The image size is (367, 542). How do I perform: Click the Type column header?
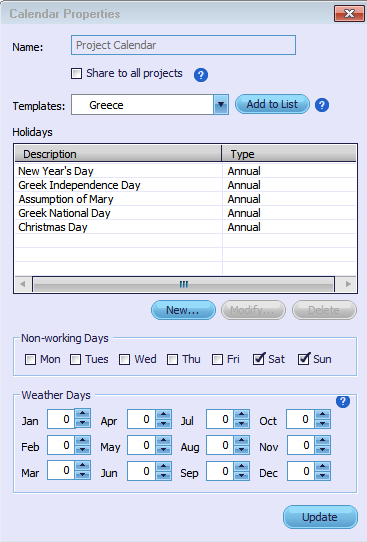(x=289, y=154)
